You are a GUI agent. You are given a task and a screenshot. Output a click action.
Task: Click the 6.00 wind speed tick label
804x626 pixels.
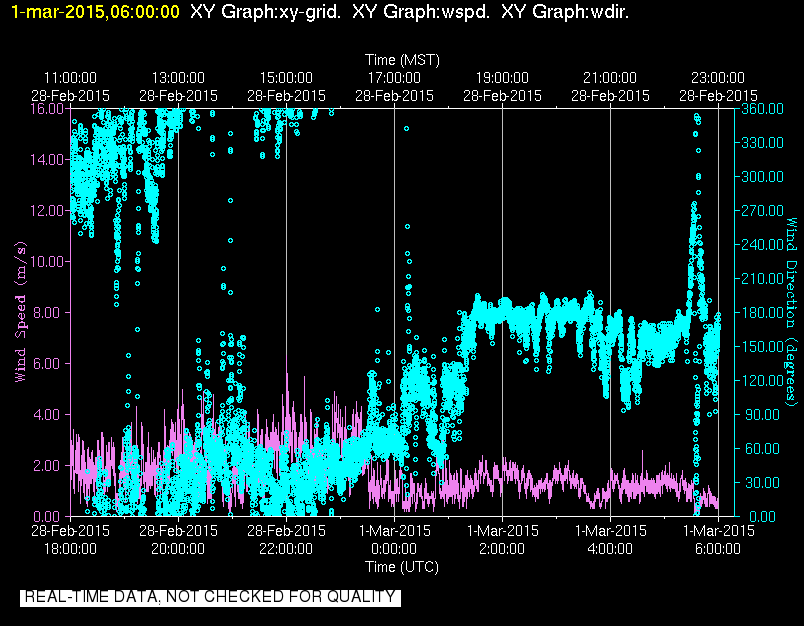pyautogui.click(x=50, y=364)
